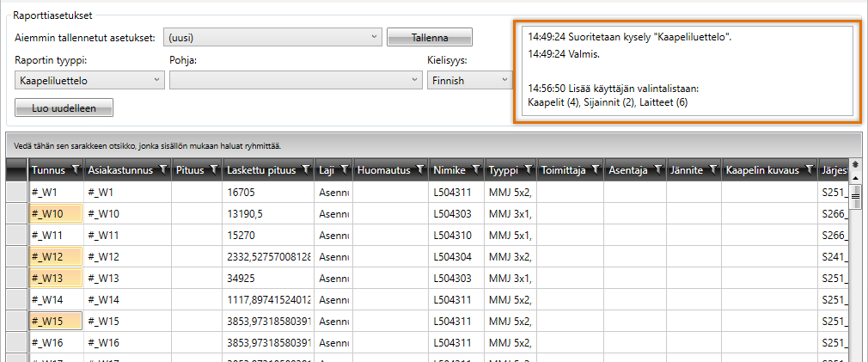The height and width of the screenshot is (362, 868).
Task: Filter the Laskettu pituus column
Action: coord(305,170)
